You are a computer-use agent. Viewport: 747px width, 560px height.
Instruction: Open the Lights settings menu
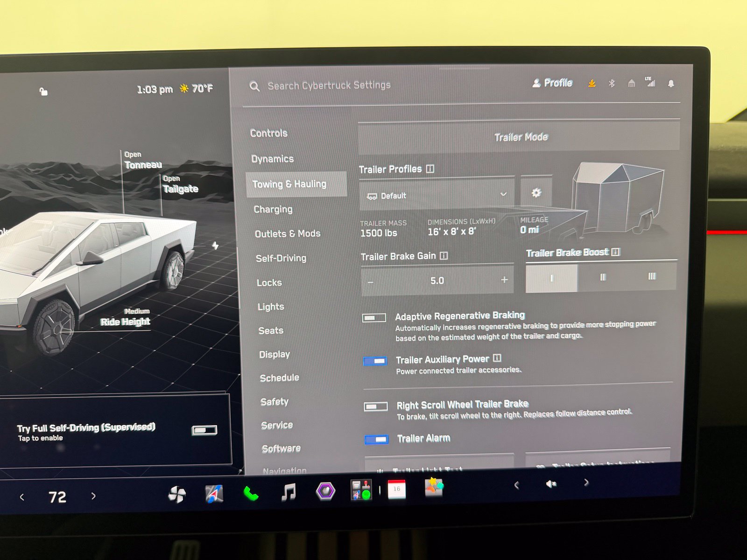tap(271, 307)
